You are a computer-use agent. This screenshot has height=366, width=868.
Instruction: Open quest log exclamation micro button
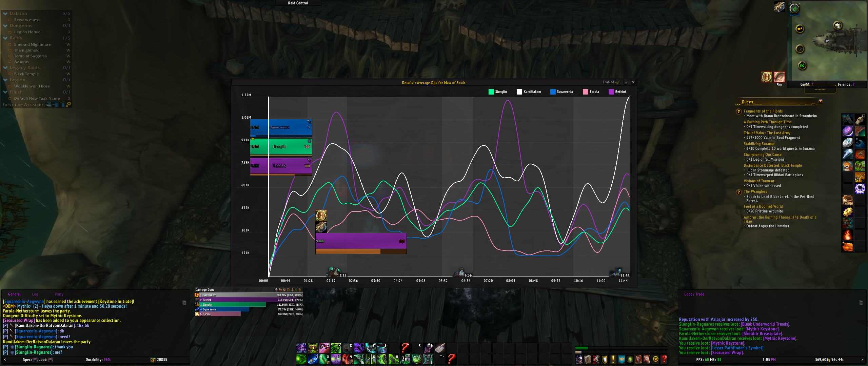[x=613, y=359]
